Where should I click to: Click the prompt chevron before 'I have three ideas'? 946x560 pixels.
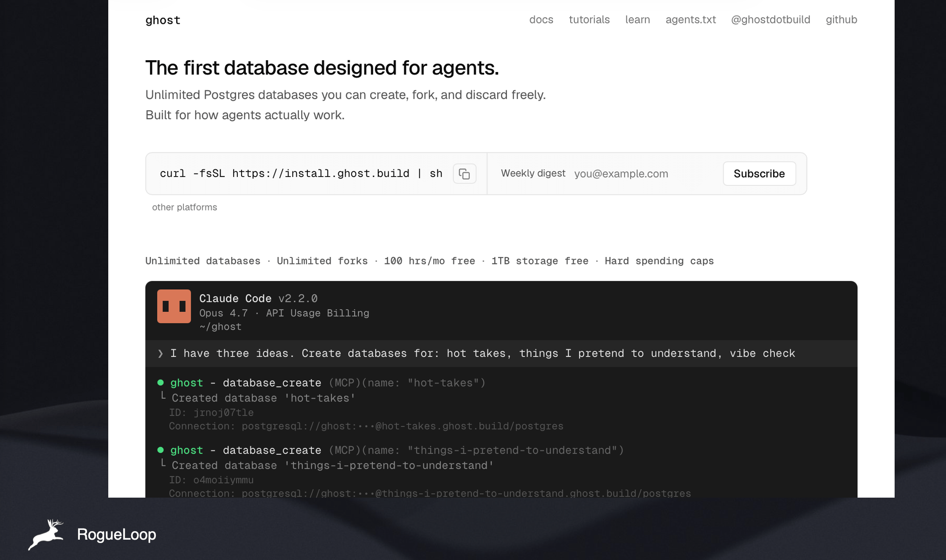coord(160,353)
